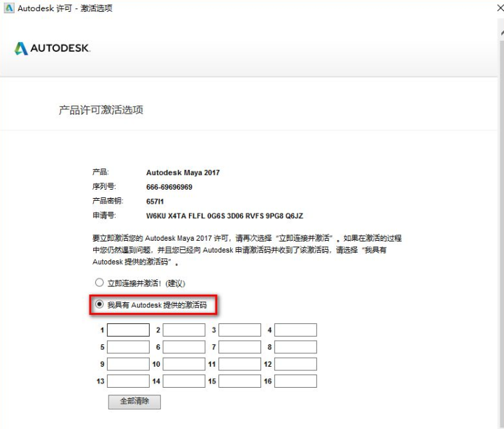Select the connect now and activate option

(x=99, y=283)
